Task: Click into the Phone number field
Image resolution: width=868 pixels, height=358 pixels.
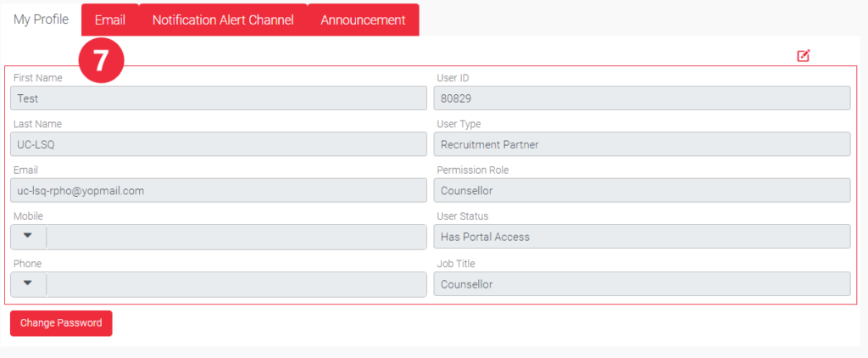Action: click(x=236, y=284)
